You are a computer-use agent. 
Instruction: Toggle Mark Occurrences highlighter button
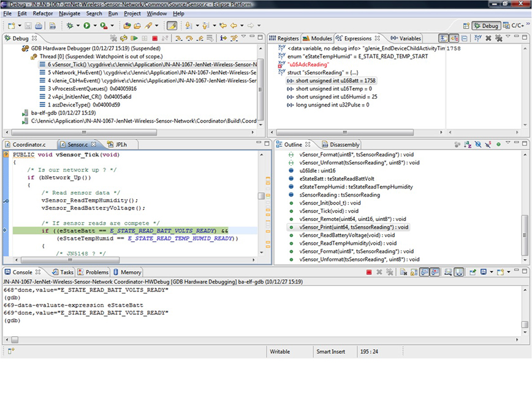click(172, 26)
